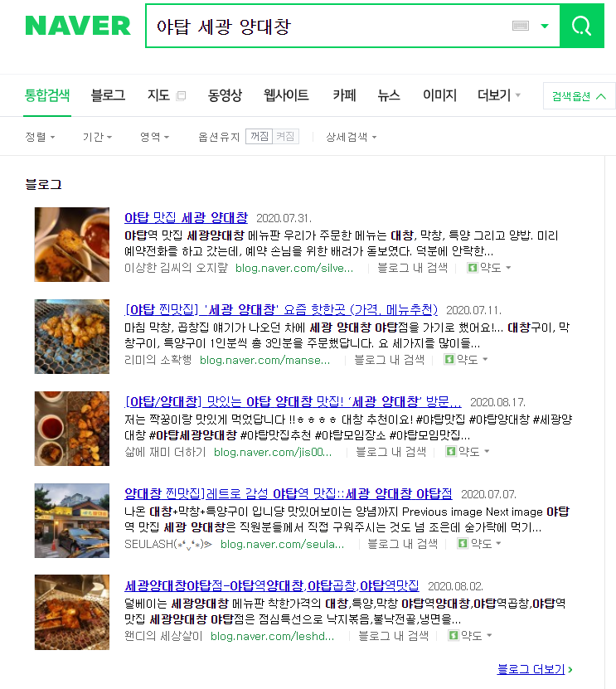616x689 pixels.
Task: Open post 세광양대창야탑점-야탑역양대창
Action: [x=272, y=585]
